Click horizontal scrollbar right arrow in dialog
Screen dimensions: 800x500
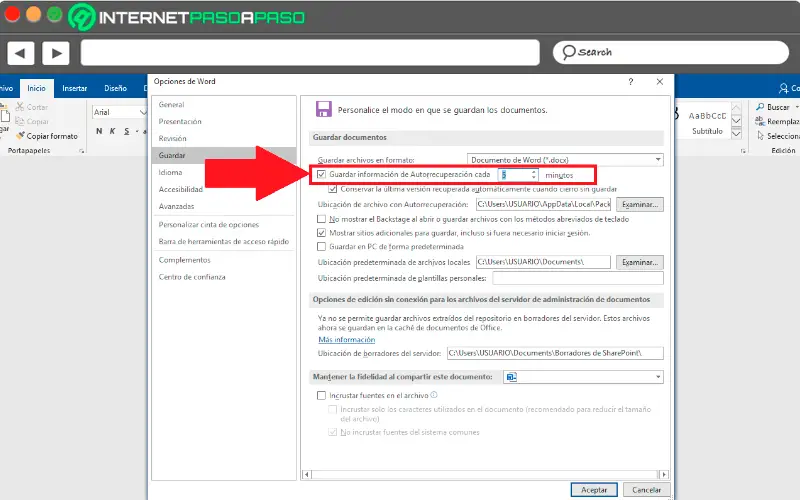click(x=663, y=474)
